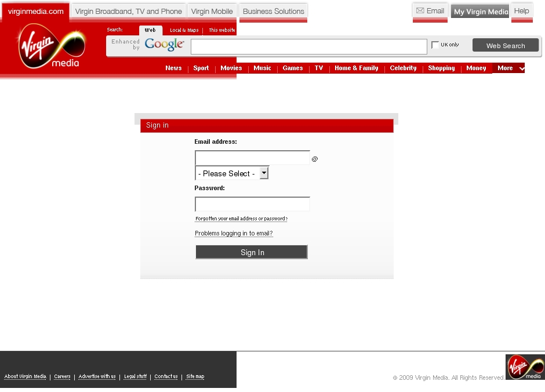
Task: Click the Web Search button
Action: click(506, 46)
